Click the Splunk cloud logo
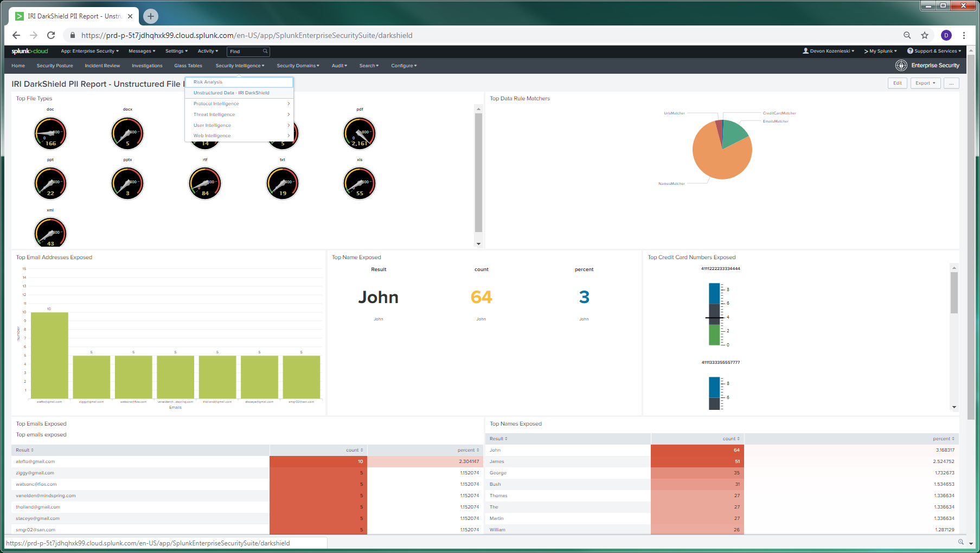The width and height of the screenshot is (980, 553). [30, 51]
